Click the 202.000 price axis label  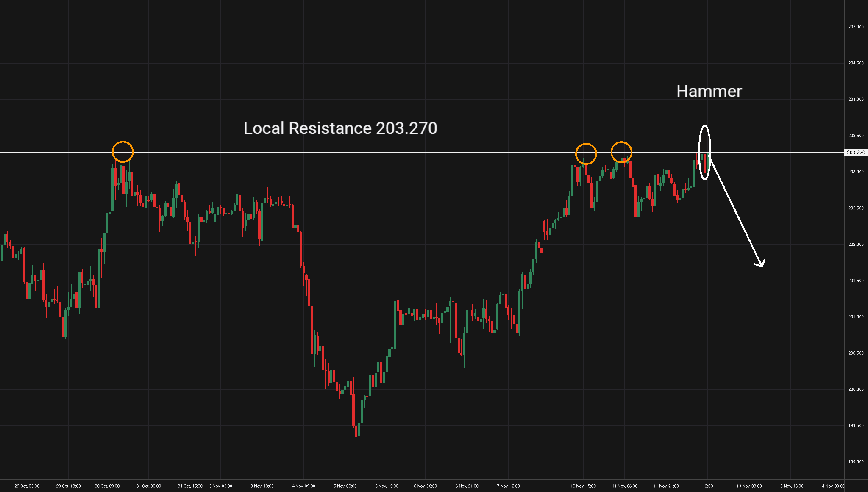pyautogui.click(x=855, y=245)
